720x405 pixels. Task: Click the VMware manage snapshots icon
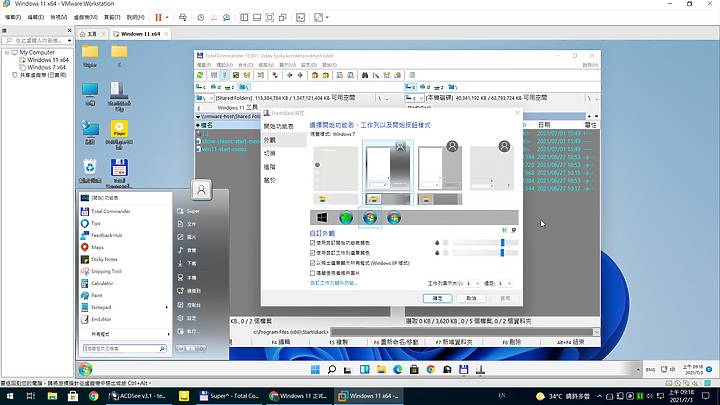tap(226, 17)
